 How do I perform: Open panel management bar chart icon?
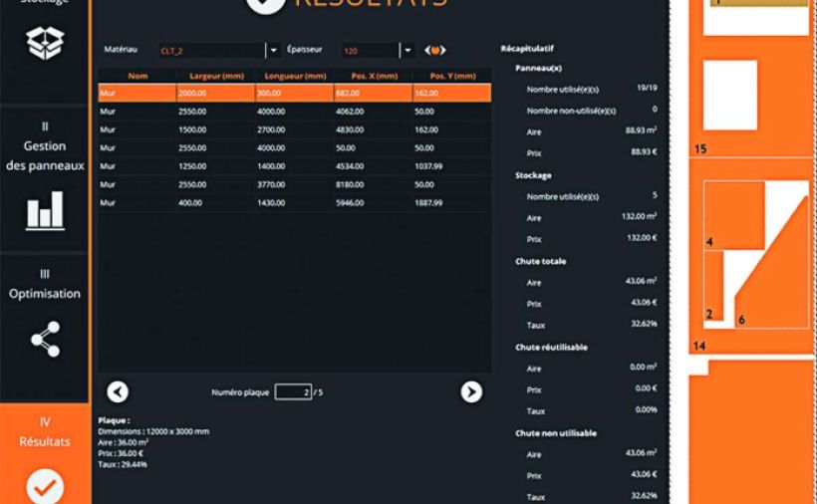point(44,209)
